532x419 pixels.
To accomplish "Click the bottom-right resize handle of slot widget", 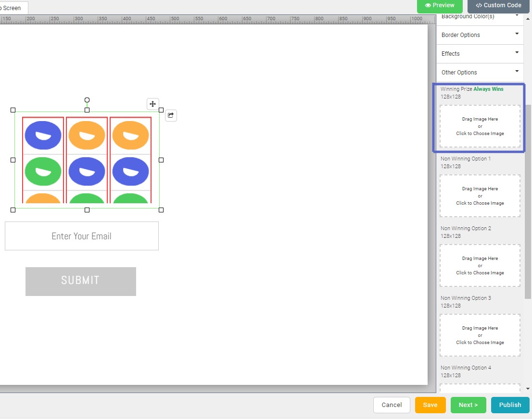I will coord(161,210).
